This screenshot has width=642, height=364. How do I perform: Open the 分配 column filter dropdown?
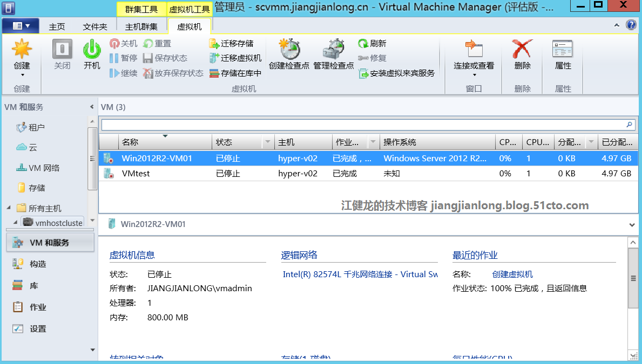(591, 142)
